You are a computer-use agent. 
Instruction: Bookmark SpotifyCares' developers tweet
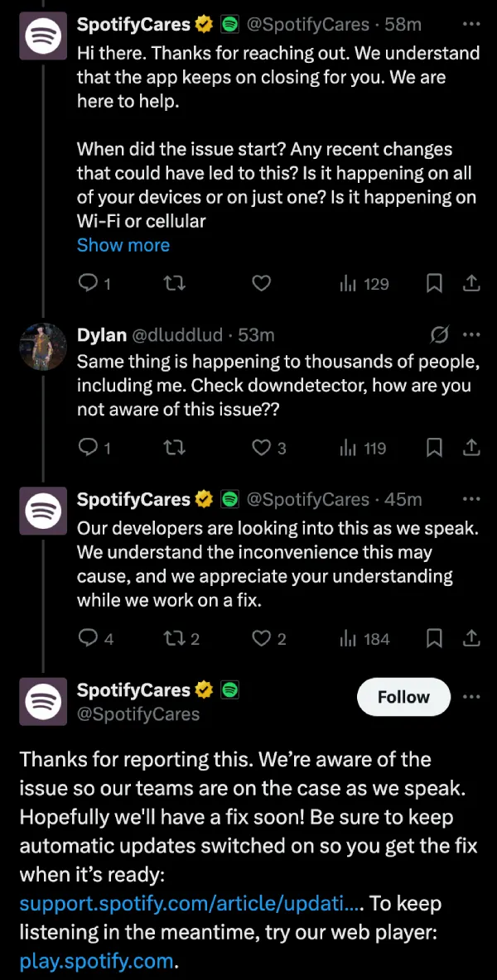(434, 638)
